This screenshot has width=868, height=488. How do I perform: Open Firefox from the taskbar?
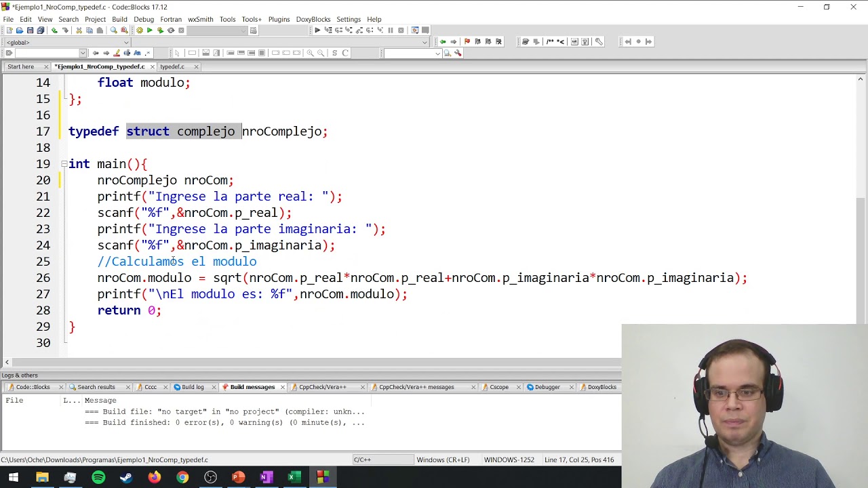tap(155, 477)
